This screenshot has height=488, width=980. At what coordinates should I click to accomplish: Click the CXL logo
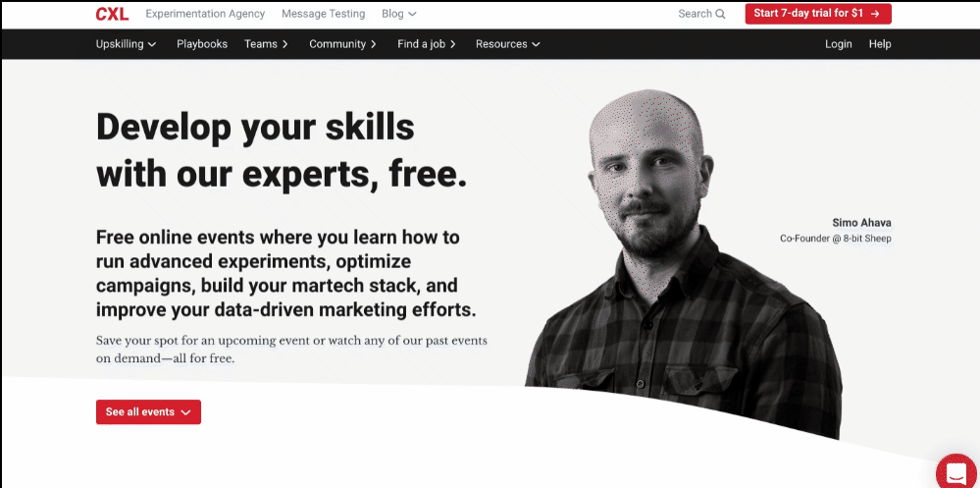(112, 14)
